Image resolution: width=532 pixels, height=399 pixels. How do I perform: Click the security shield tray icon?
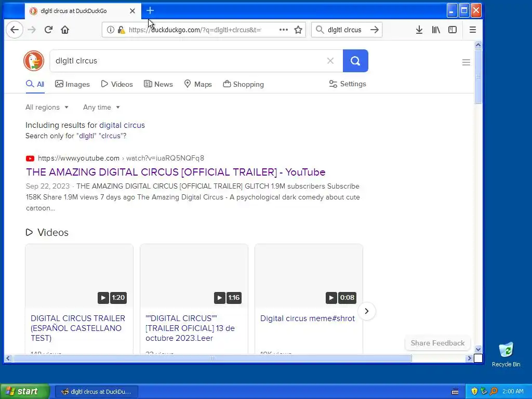click(474, 391)
